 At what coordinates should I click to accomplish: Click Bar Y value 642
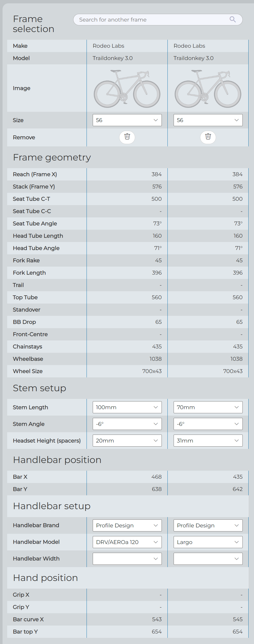[238, 489]
